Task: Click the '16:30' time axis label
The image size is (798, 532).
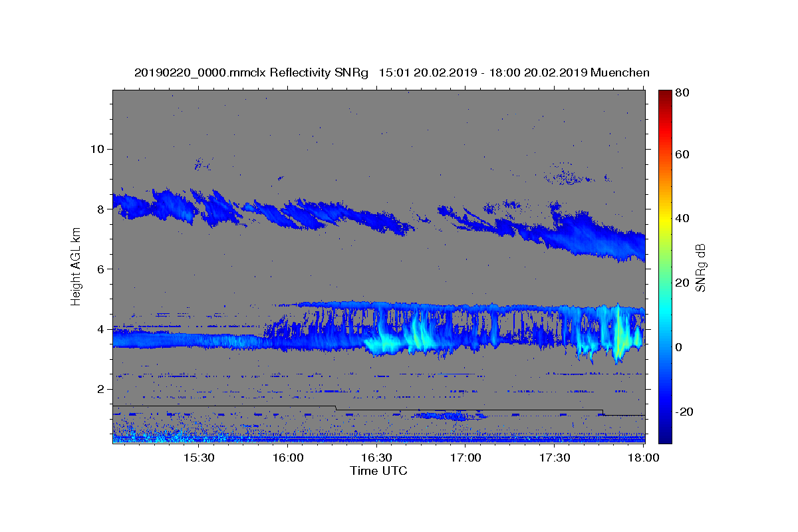Action: (x=376, y=458)
